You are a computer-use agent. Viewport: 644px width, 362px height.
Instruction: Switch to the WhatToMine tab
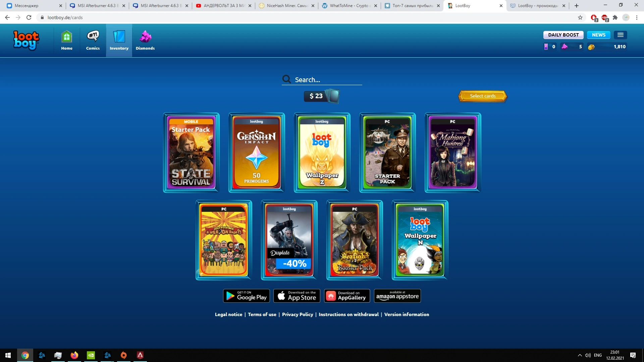point(349,6)
